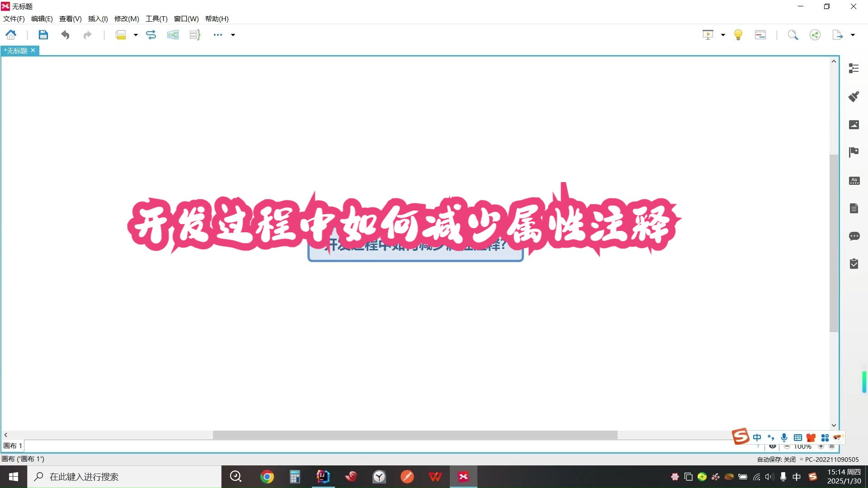
Task: Expand the presentation mode dropdown arrow
Action: (723, 35)
